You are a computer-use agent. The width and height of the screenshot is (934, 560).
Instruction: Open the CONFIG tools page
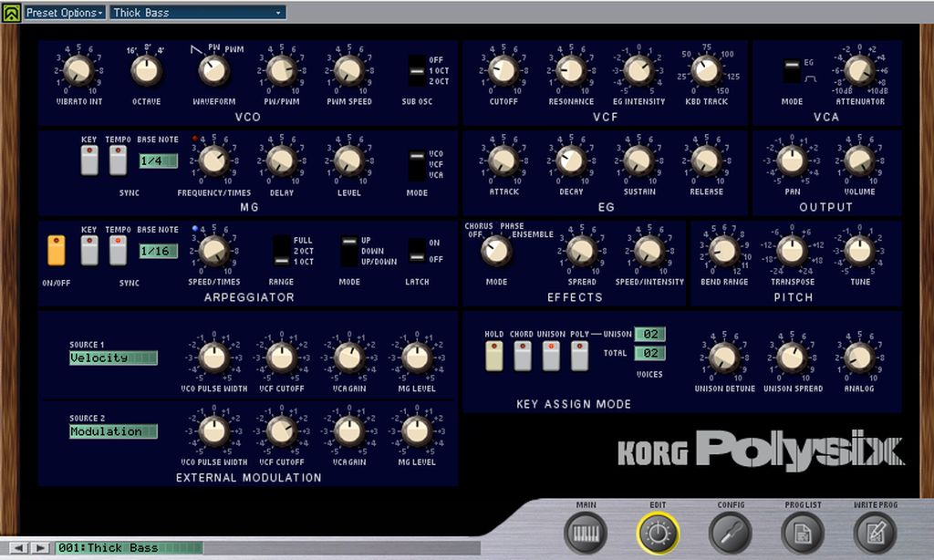pyautogui.click(x=731, y=534)
